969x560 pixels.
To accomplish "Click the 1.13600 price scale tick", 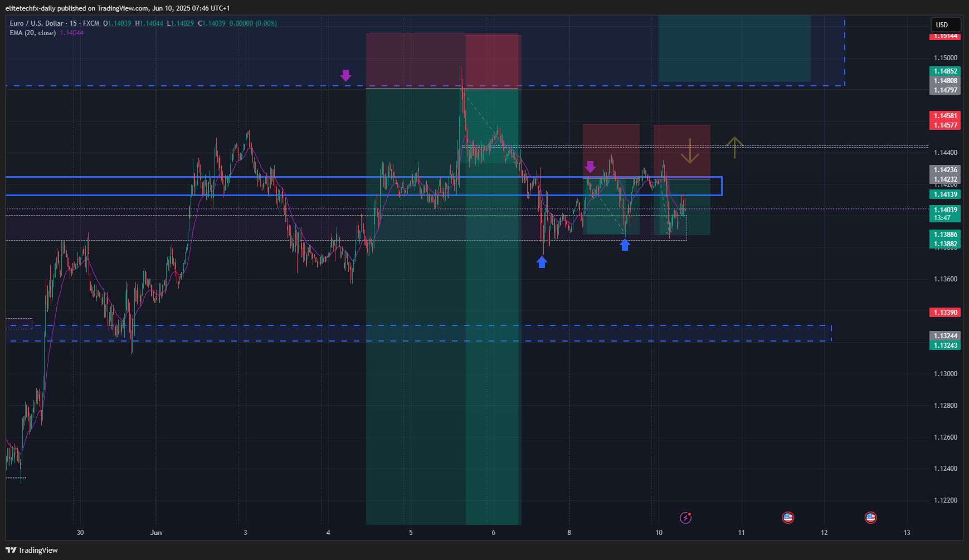I will tap(946, 279).
